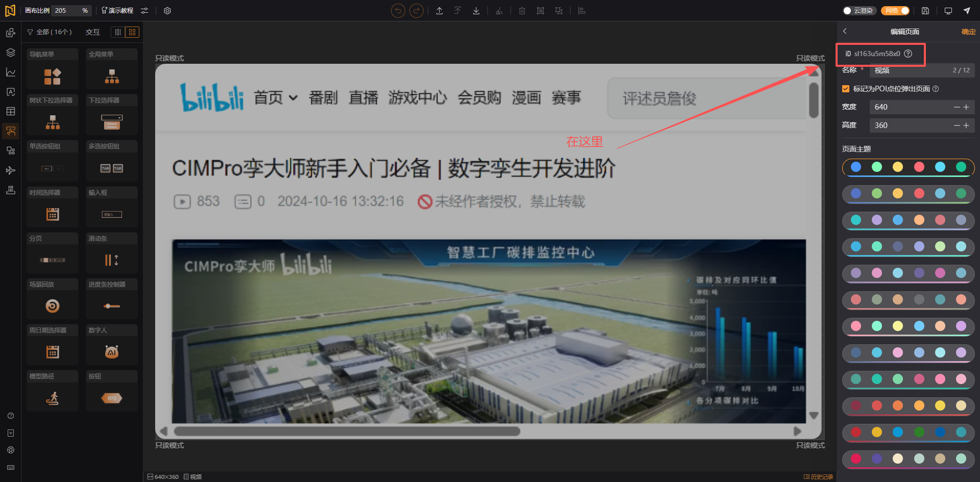Click the bilibili logo in the preview
Viewport: 980px width, 482px height.
tap(212, 97)
